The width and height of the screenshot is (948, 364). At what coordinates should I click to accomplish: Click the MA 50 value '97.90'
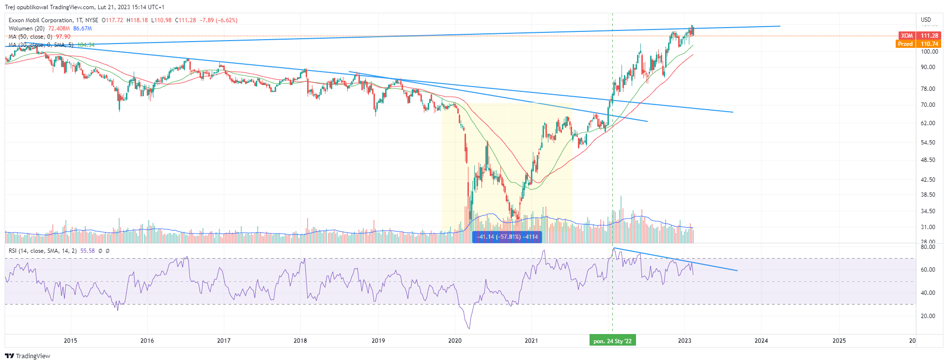click(63, 37)
